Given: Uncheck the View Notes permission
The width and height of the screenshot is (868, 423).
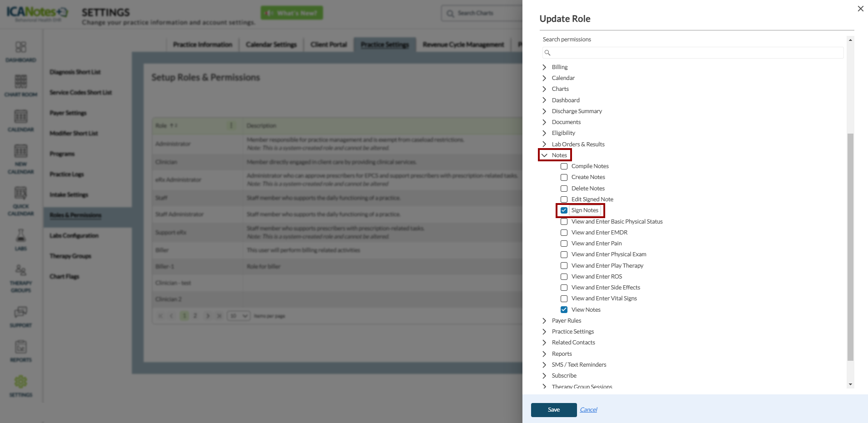Looking at the screenshot, I should click(564, 310).
